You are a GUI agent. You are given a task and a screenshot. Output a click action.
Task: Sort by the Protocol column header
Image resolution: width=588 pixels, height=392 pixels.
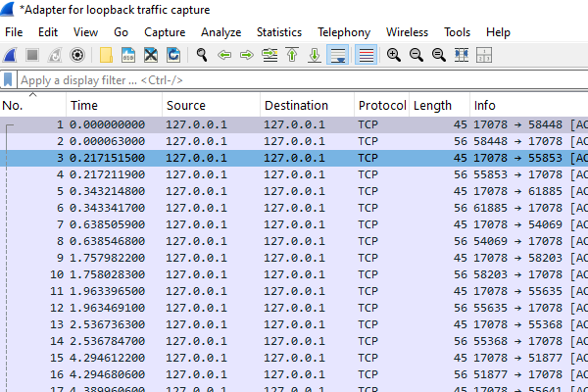(382, 106)
